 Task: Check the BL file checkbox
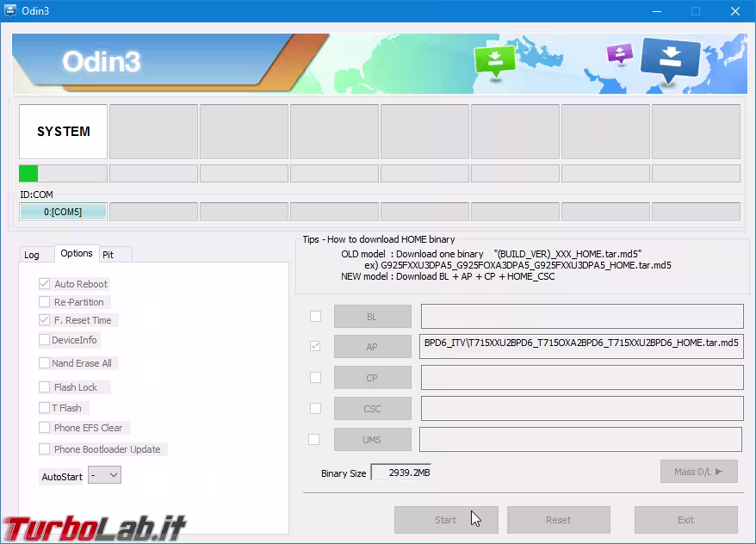click(x=315, y=316)
